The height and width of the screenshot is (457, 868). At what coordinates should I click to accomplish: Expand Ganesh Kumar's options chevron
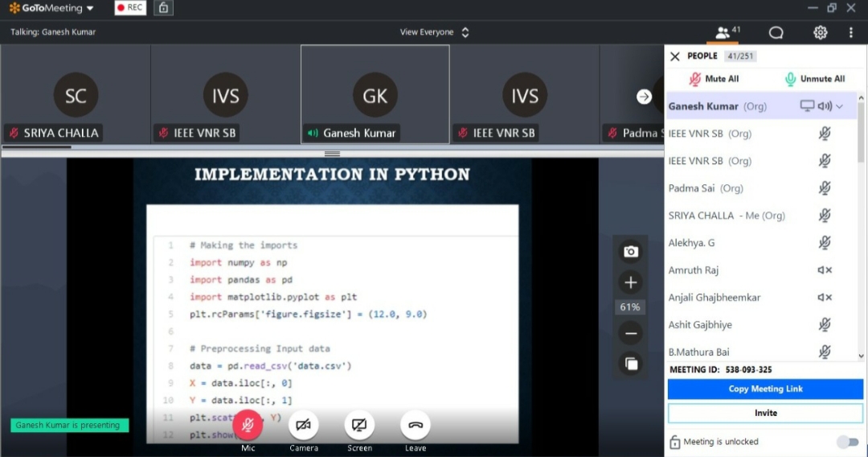pyautogui.click(x=840, y=106)
